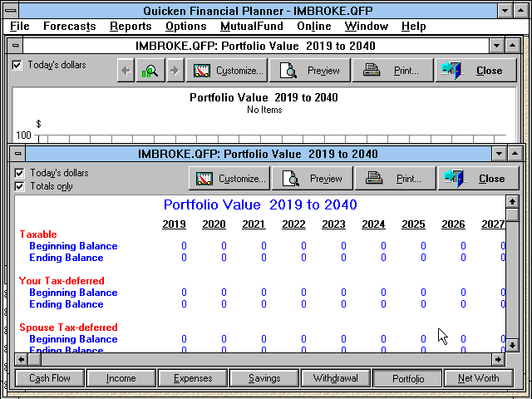This screenshot has height=399, width=532.
Task: Click the horizontal scrollbar thumb of the report
Action: point(34,359)
